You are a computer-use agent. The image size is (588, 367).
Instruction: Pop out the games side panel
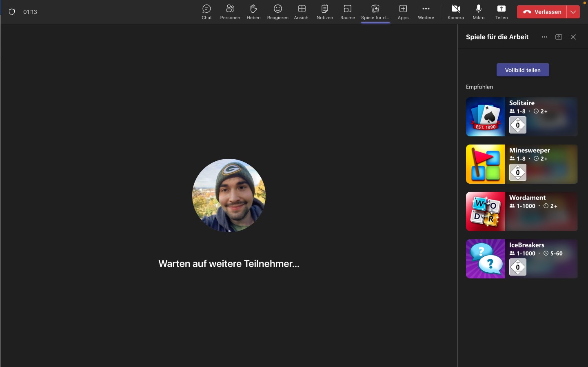[559, 37]
